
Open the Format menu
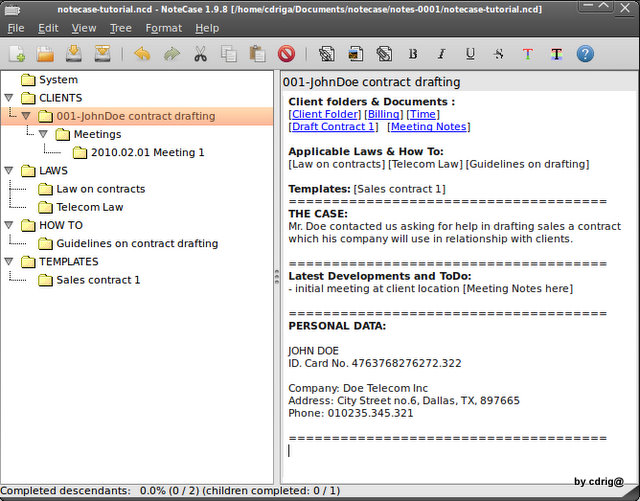coord(164,28)
